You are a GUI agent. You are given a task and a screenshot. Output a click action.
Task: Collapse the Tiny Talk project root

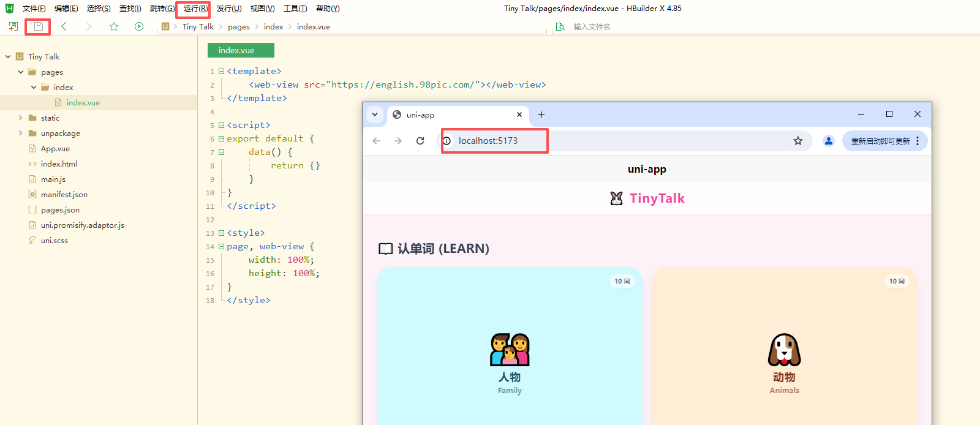coord(8,57)
